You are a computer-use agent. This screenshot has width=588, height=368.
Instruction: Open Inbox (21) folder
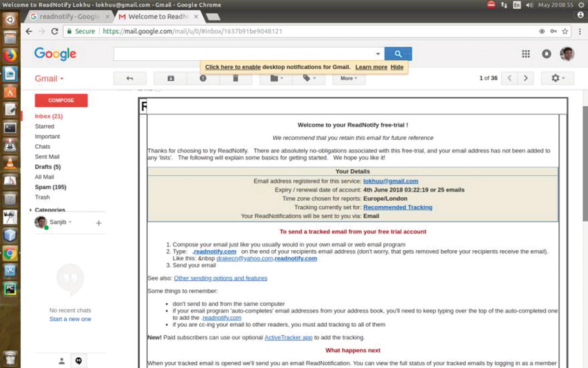[x=49, y=116]
